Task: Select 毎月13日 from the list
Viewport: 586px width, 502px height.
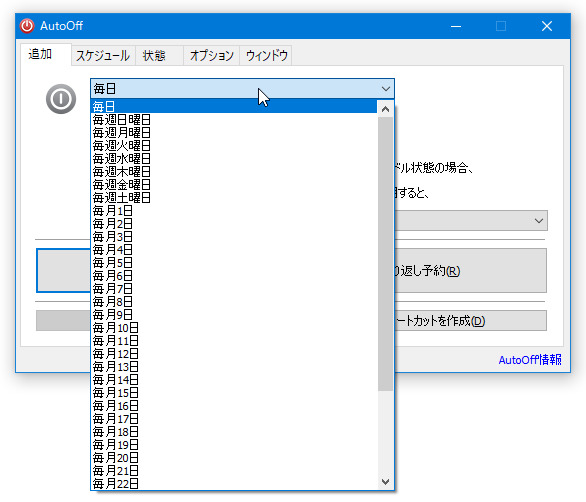Action: 234,367
